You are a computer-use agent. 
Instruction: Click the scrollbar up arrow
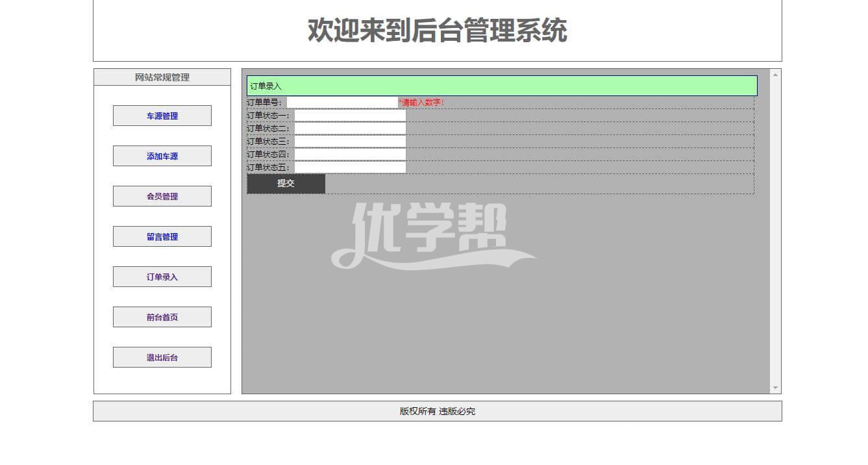(x=775, y=75)
